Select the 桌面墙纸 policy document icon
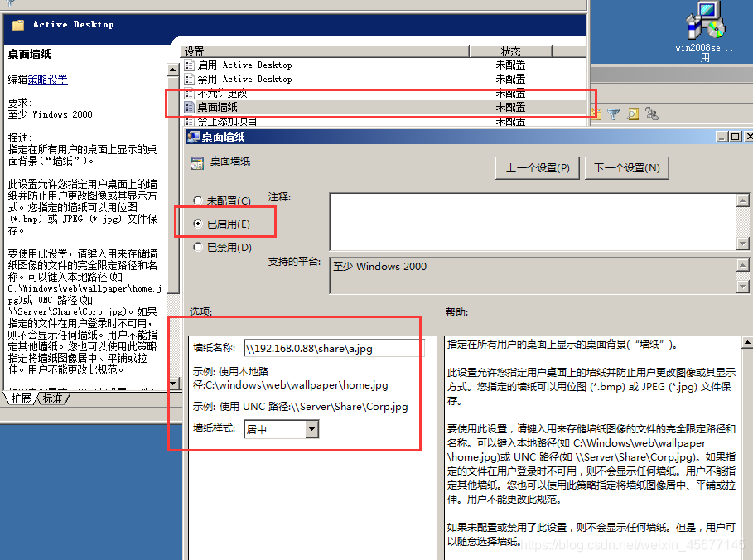Viewport: 753px width, 560px height. 192,107
